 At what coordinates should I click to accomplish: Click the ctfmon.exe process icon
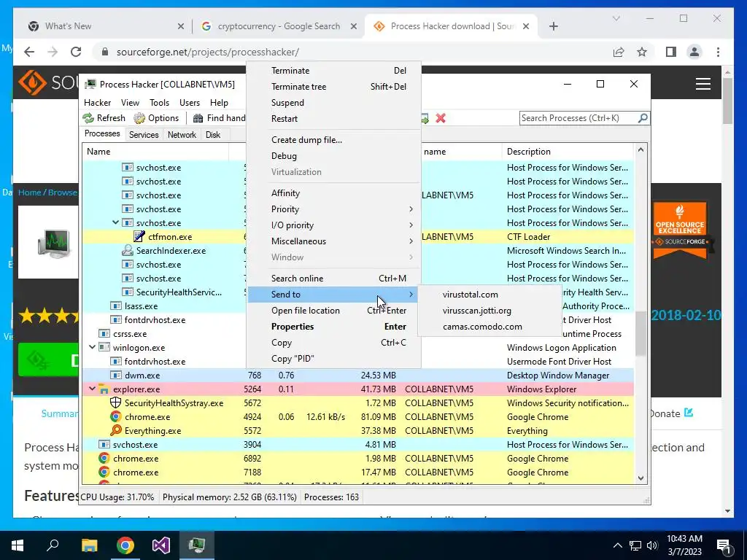point(139,237)
